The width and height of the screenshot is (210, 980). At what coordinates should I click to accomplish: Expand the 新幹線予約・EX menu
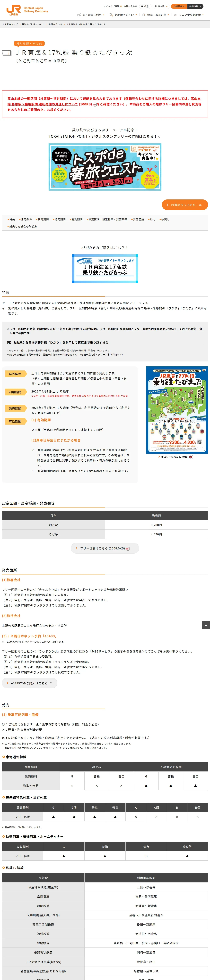(124, 15)
